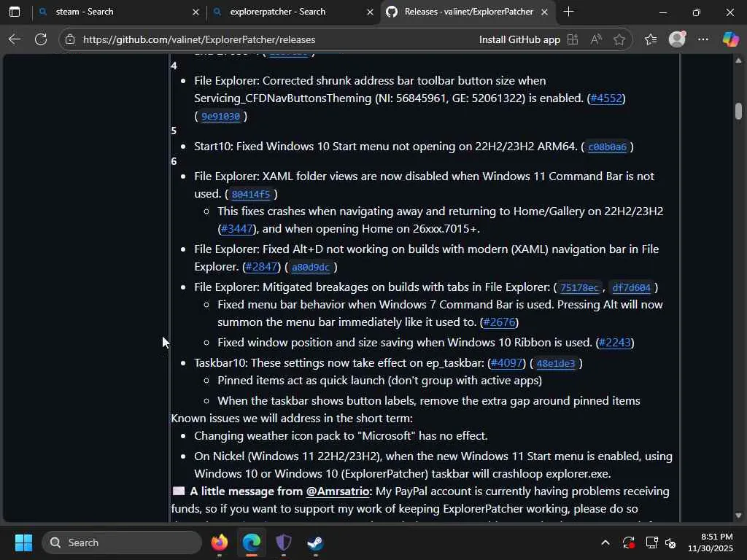
Task: Open Settings and more ellipsis menu
Action: point(703,39)
